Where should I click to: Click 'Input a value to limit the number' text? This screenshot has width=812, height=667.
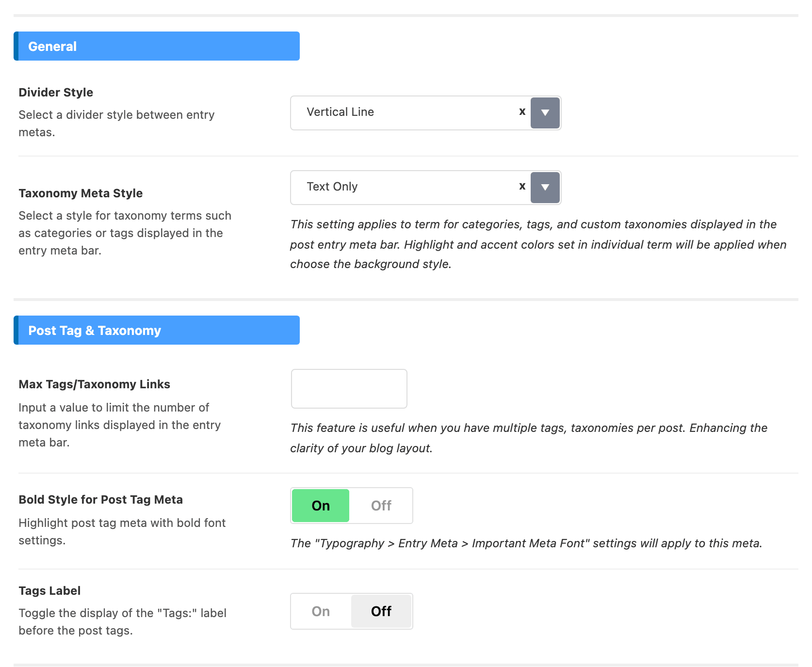coord(119,425)
